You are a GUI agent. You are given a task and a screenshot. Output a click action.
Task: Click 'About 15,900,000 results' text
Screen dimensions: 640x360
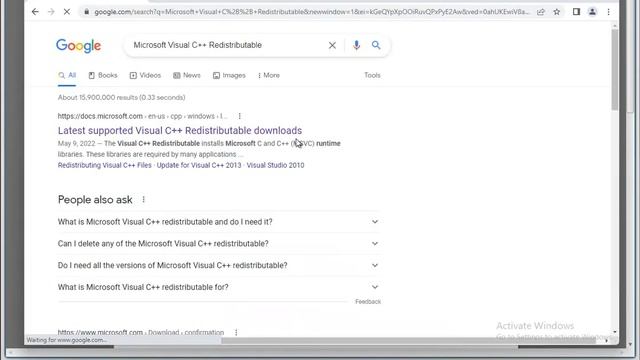point(121,98)
